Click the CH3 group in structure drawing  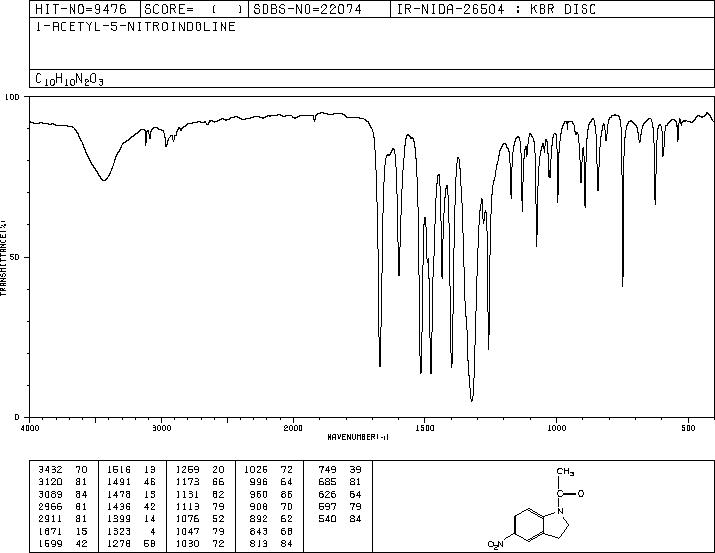coord(565,472)
